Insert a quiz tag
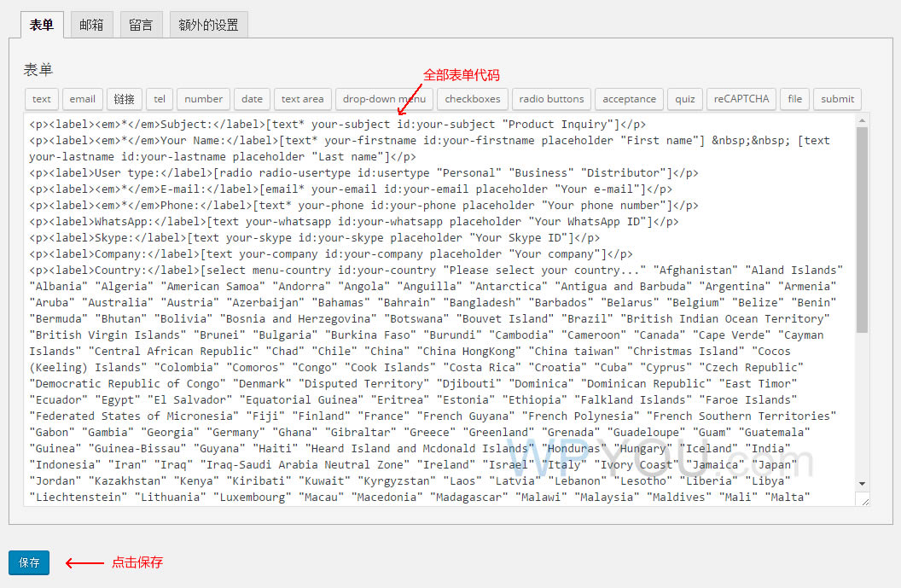This screenshot has width=901, height=588. click(685, 99)
